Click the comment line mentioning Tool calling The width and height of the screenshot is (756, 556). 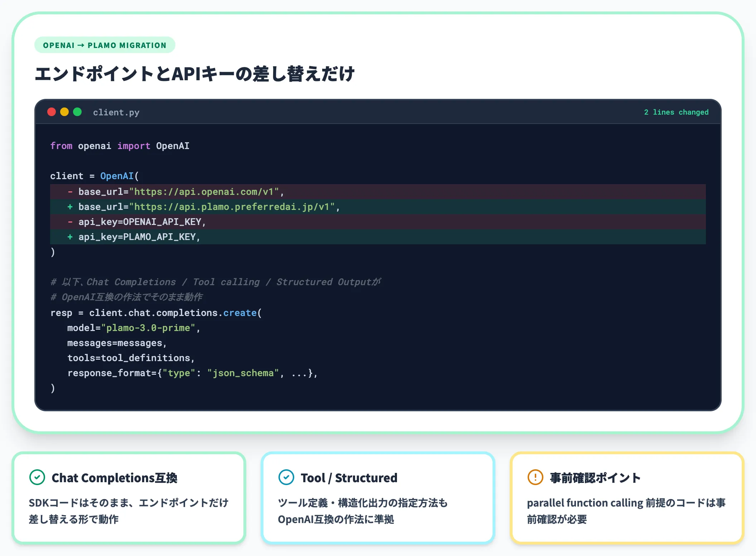pos(216,282)
